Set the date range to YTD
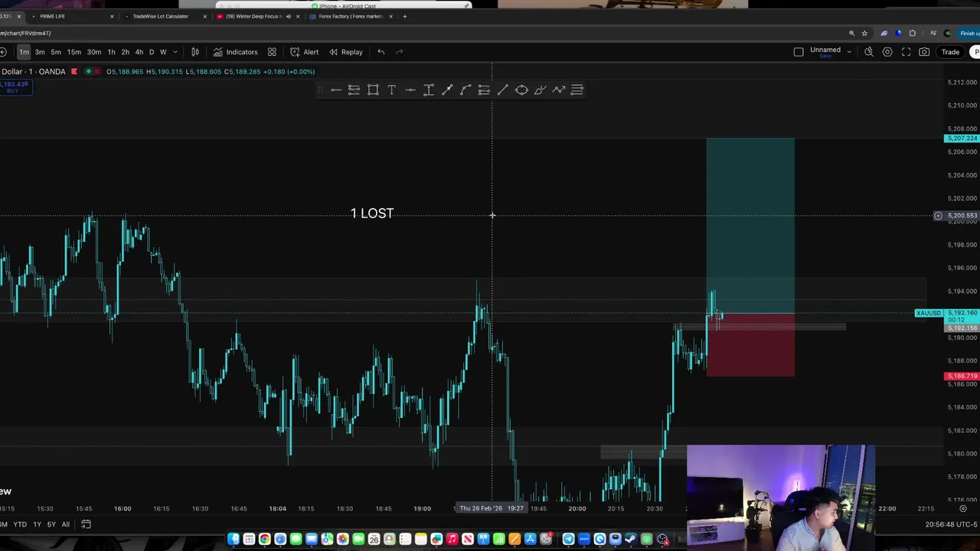This screenshot has height=551, width=980. pos(20,524)
